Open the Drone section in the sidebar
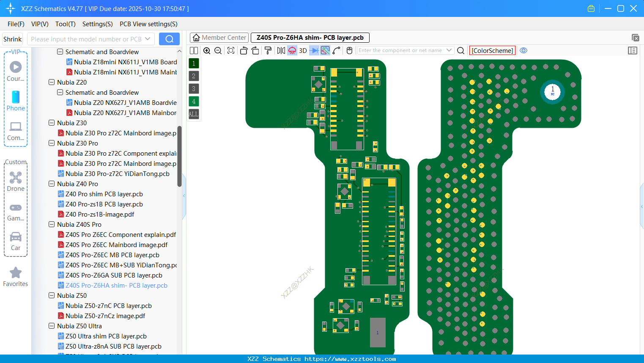The height and width of the screenshot is (363, 644). point(16,182)
